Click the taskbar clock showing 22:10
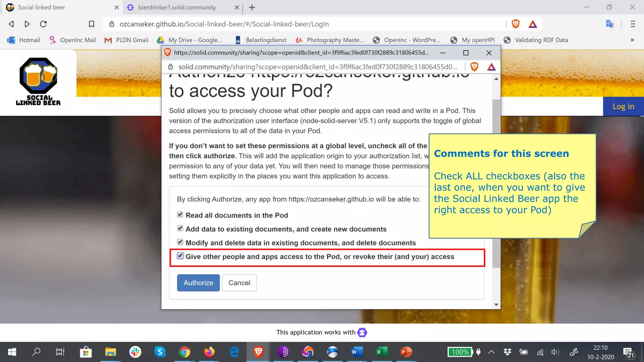 pyautogui.click(x=601, y=352)
